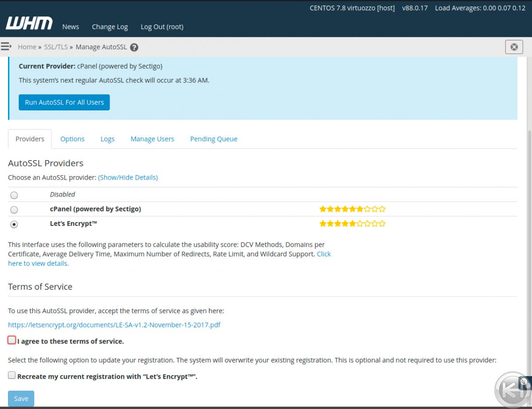Select the Disabled provider radio button
The width and height of the screenshot is (532, 409).
[14, 195]
